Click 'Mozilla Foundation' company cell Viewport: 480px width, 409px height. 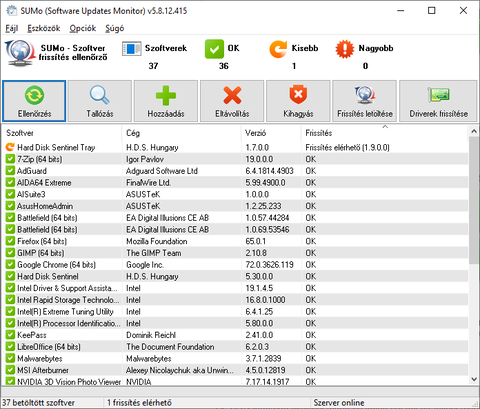[x=157, y=241]
